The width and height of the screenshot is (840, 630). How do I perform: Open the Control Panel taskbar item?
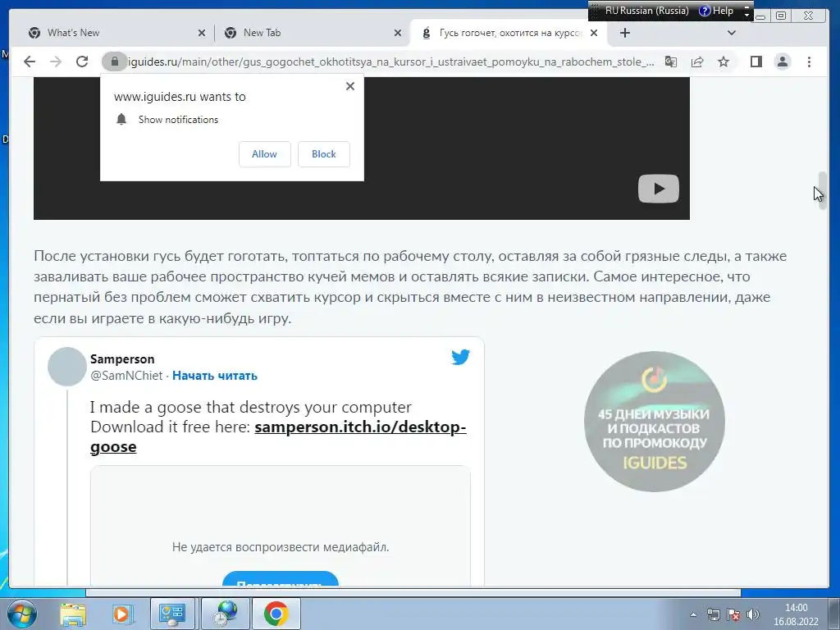point(172,614)
